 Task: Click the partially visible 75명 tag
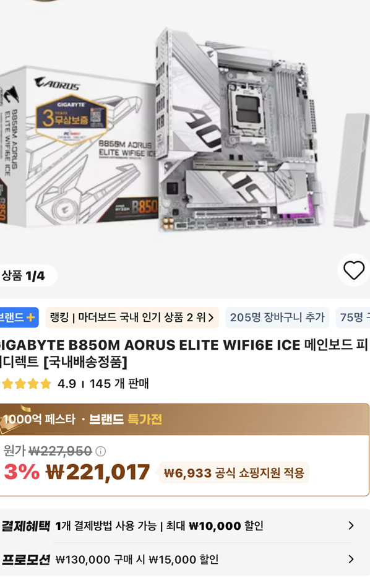(x=353, y=318)
